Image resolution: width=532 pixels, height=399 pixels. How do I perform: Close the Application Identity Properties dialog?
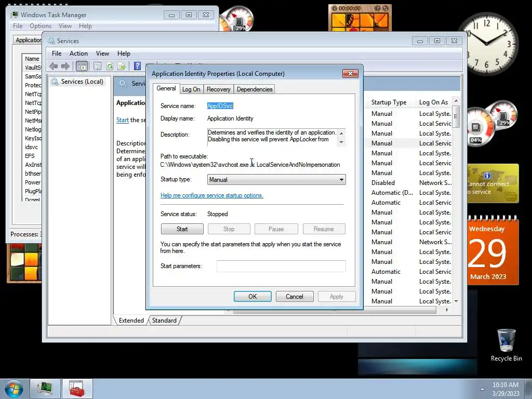click(351, 73)
